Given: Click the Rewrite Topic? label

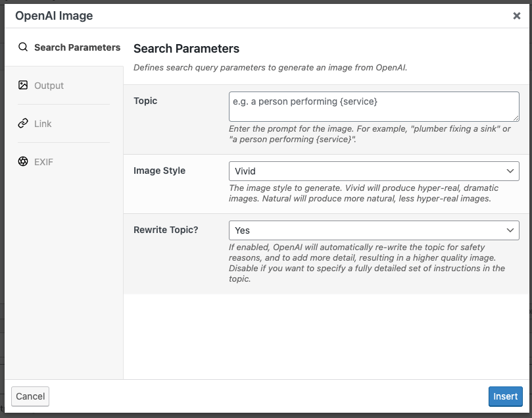Looking at the screenshot, I should click(166, 230).
